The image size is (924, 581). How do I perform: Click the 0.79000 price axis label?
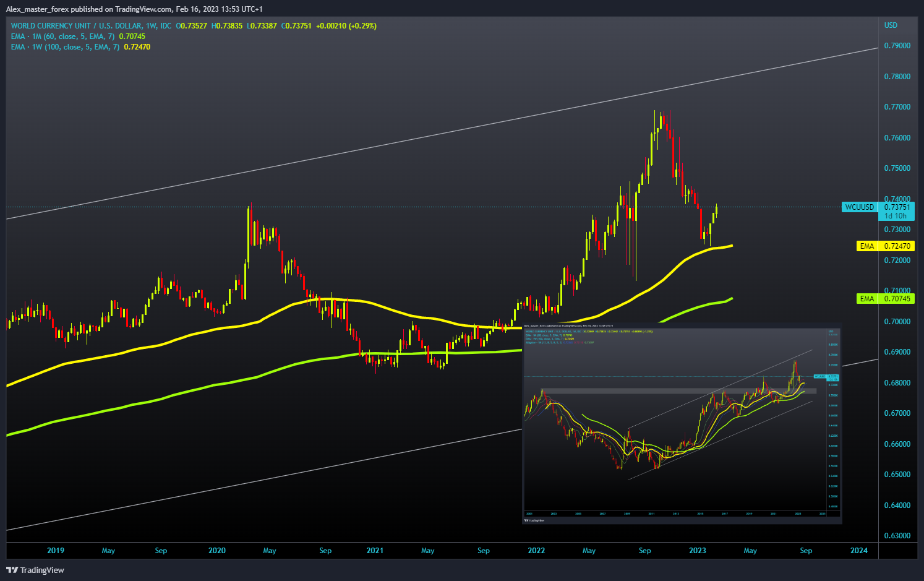click(x=897, y=46)
